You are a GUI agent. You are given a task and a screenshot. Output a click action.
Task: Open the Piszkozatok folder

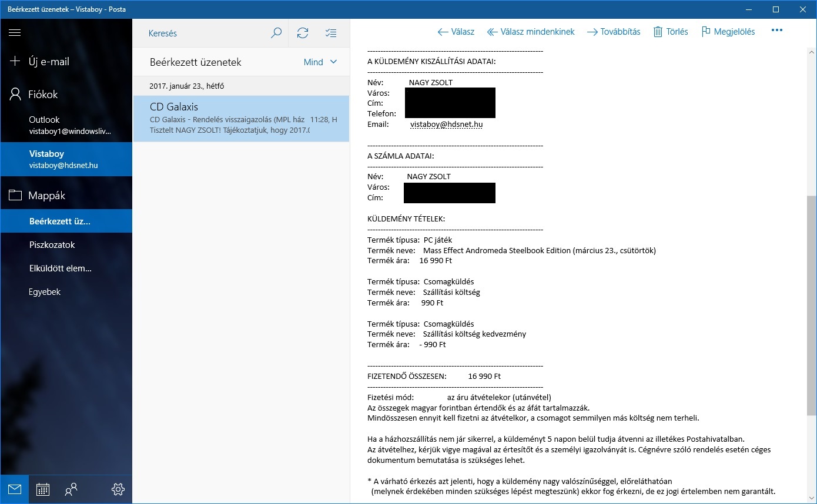click(x=66, y=245)
